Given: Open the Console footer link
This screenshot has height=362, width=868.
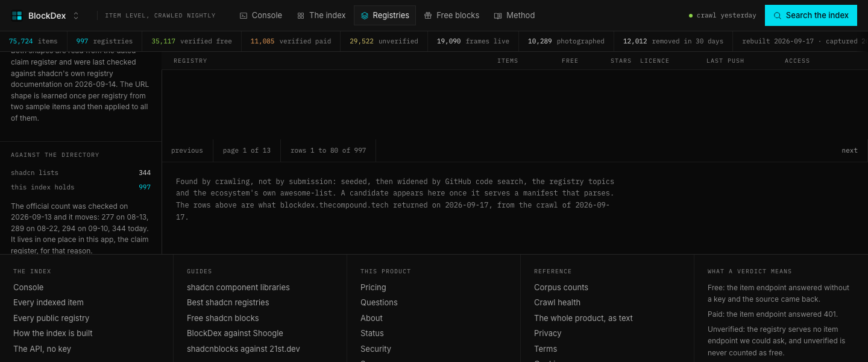Looking at the screenshot, I should coord(28,288).
